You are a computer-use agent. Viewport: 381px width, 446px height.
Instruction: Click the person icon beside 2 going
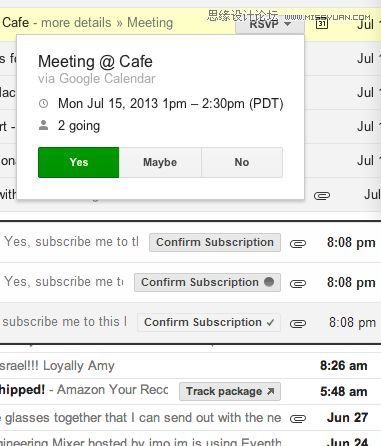coord(44,126)
